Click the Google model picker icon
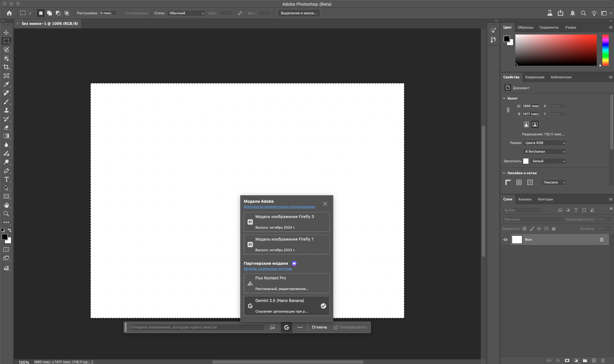Viewport: 614px width, 364px height. pyautogui.click(x=286, y=327)
